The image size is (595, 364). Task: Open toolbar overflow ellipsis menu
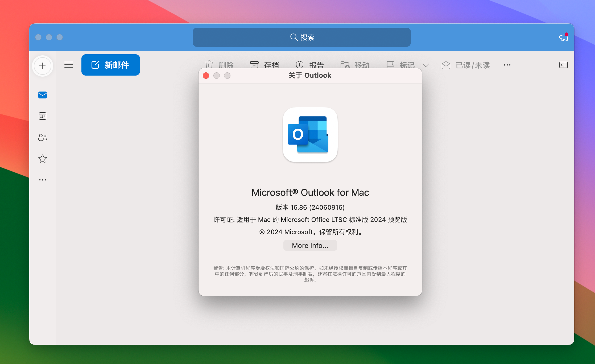tap(507, 65)
